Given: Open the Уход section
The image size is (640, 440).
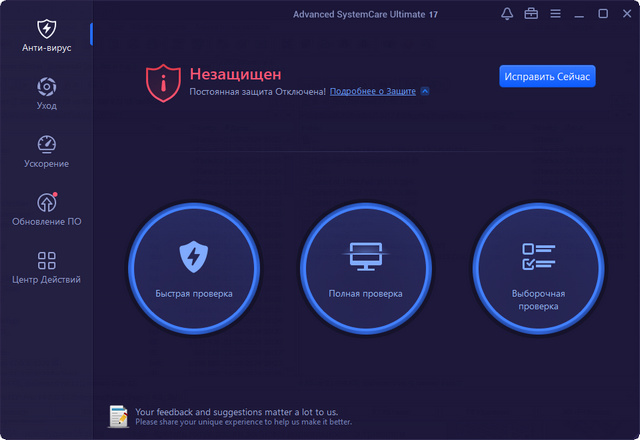Looking at the screenshot, I should click(x=46, y=93).
